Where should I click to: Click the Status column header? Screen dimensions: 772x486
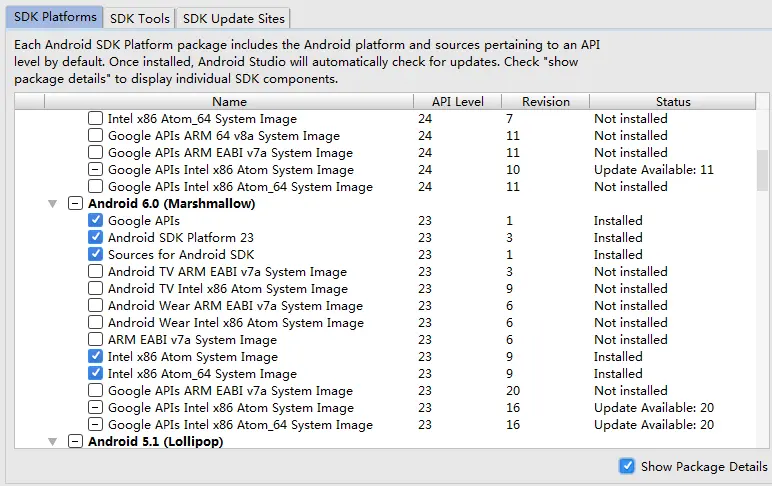[672, 101]
